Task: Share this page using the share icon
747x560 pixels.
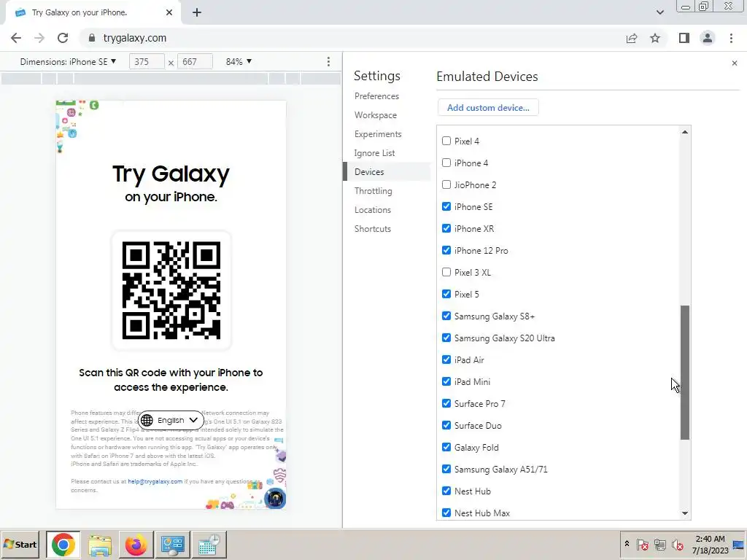Action: 632,38
